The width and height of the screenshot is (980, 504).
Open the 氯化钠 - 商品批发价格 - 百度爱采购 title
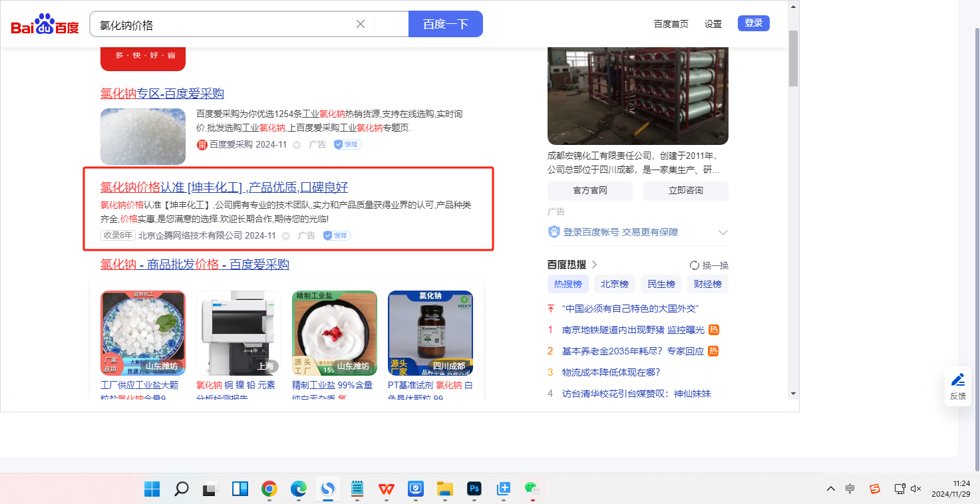(195, 265)
